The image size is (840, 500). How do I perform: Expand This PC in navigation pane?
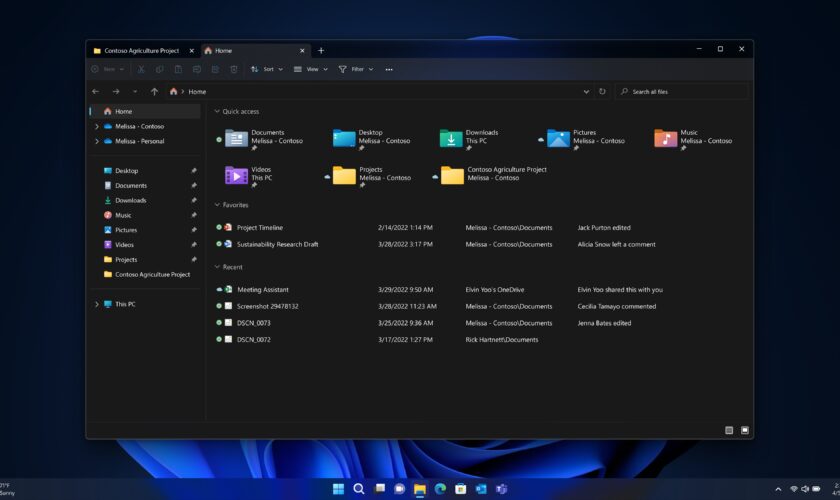pos(96,304)
